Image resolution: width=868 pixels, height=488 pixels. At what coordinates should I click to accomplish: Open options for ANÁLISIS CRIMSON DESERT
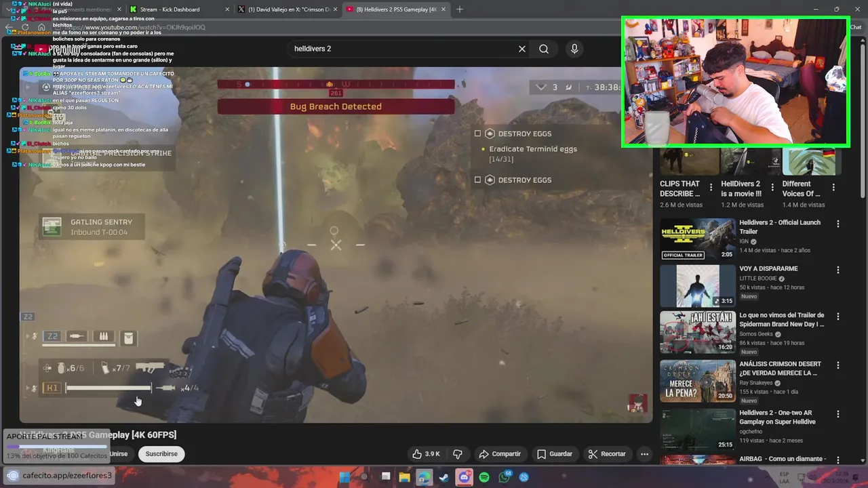[838, 365]
